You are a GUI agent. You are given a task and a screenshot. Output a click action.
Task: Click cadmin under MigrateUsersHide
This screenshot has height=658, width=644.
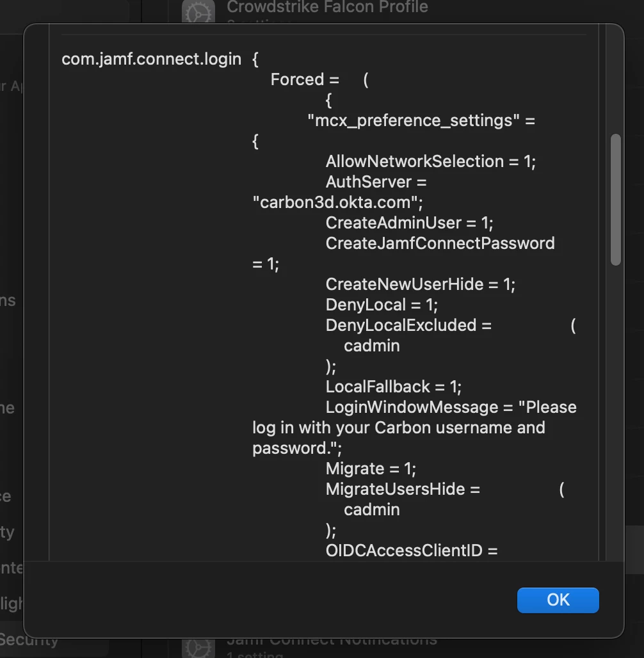[x=371, y=510]
